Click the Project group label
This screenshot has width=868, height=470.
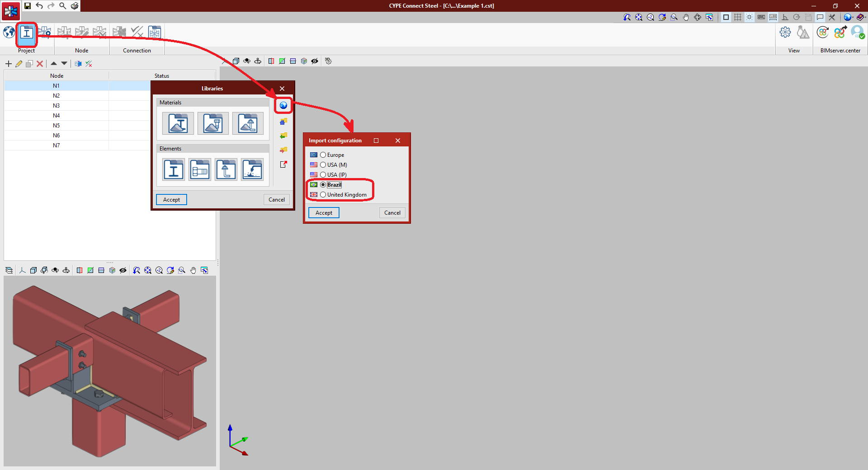[26, 51]
